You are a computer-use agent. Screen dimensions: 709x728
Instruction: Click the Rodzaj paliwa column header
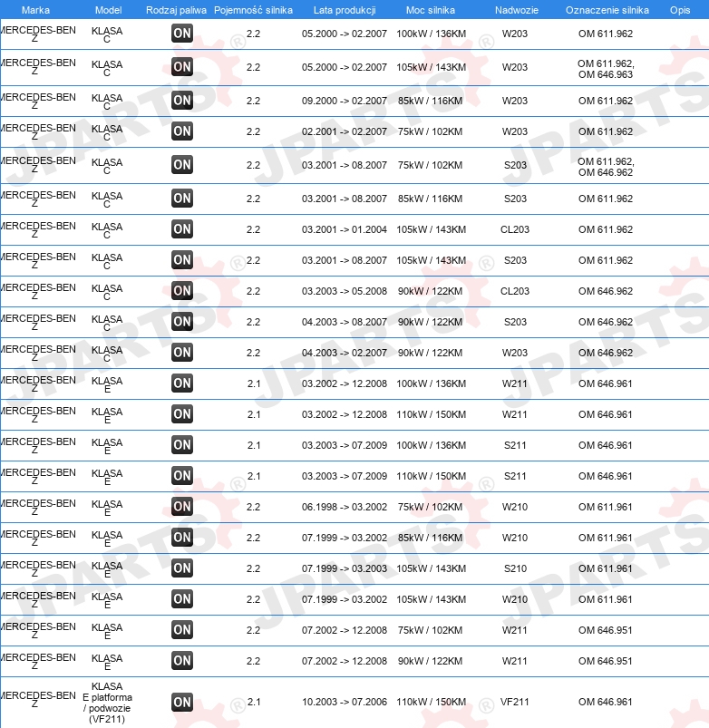click(176, 10)
